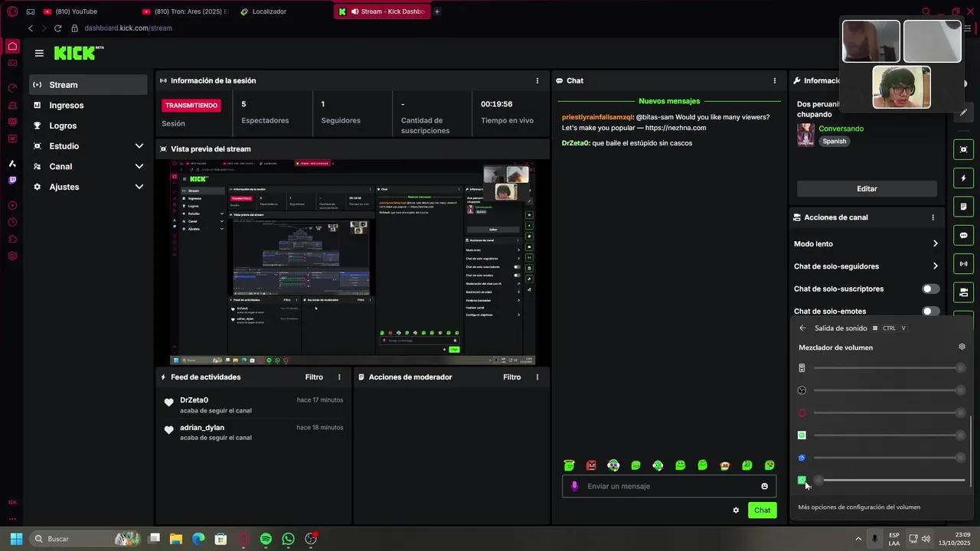Image resolution: width=980 pixels, height=551 pixels.
Task: Open Ingresos in the sidebar
Action: click(89, 106)
